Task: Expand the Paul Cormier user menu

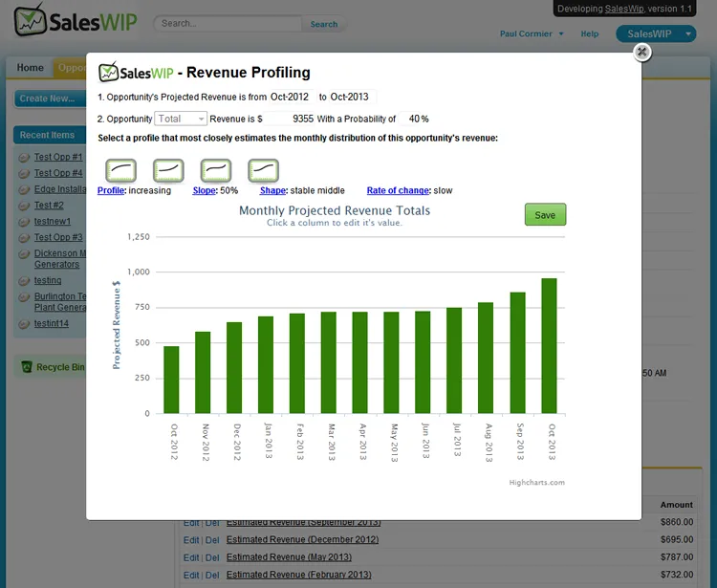Action: click(x=532, y=33)
